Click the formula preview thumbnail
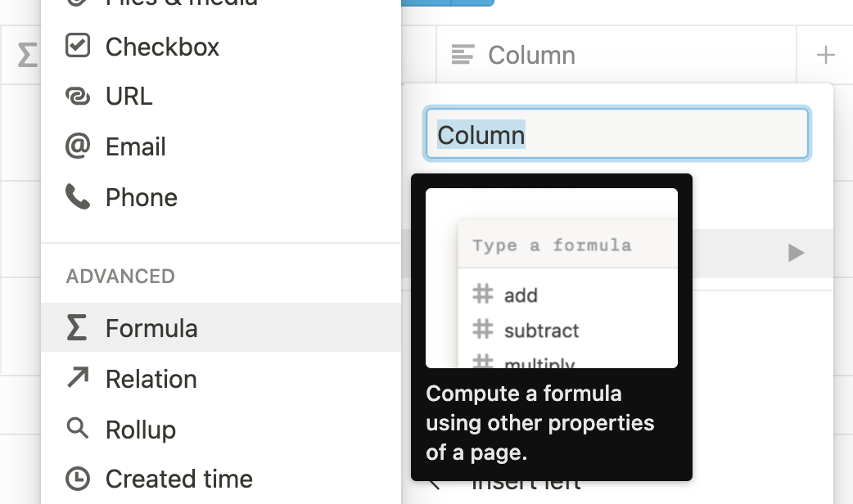Image resolution: width=853 pixels, height=504 pixels. click(552, 278)
